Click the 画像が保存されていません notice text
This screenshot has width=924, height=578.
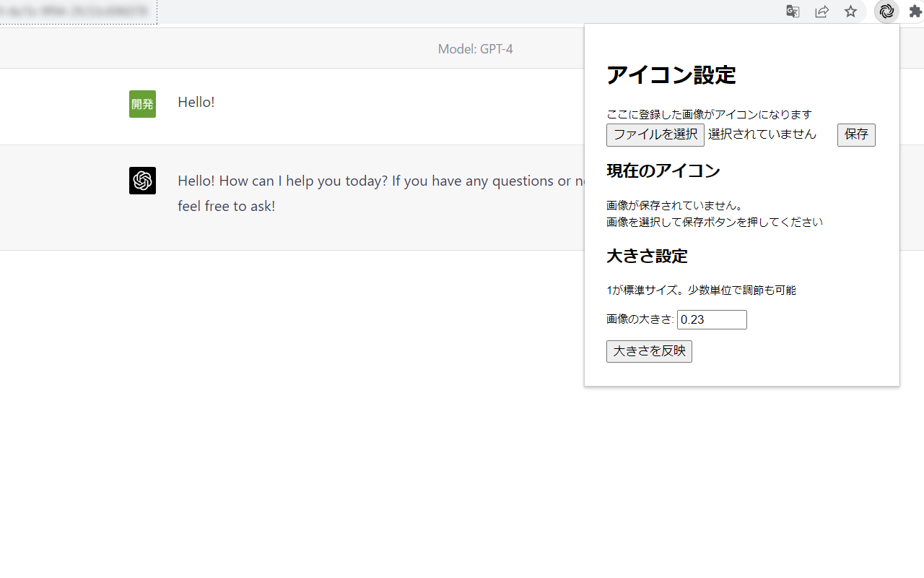coord(675,206)
